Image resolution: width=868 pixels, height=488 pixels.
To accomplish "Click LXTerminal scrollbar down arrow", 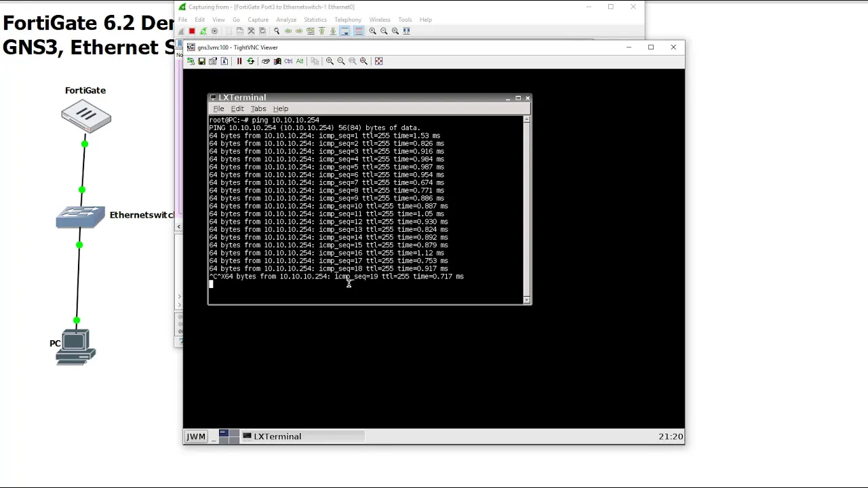I will click(527, 300).
